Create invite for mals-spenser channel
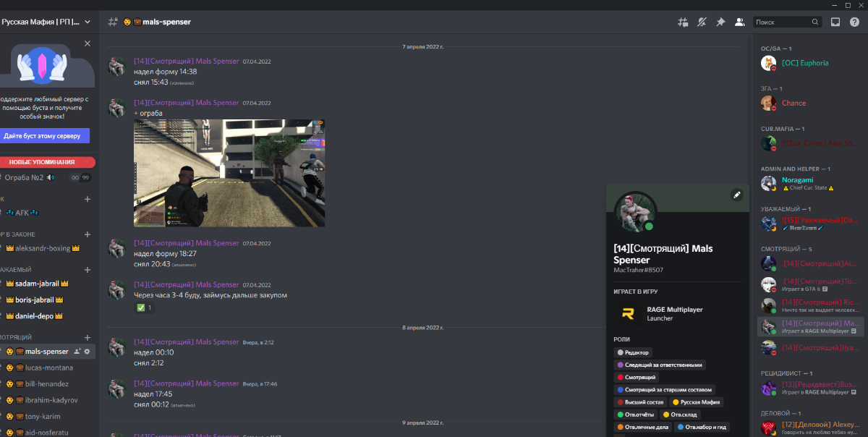The image size is (868, 437). 77,352
